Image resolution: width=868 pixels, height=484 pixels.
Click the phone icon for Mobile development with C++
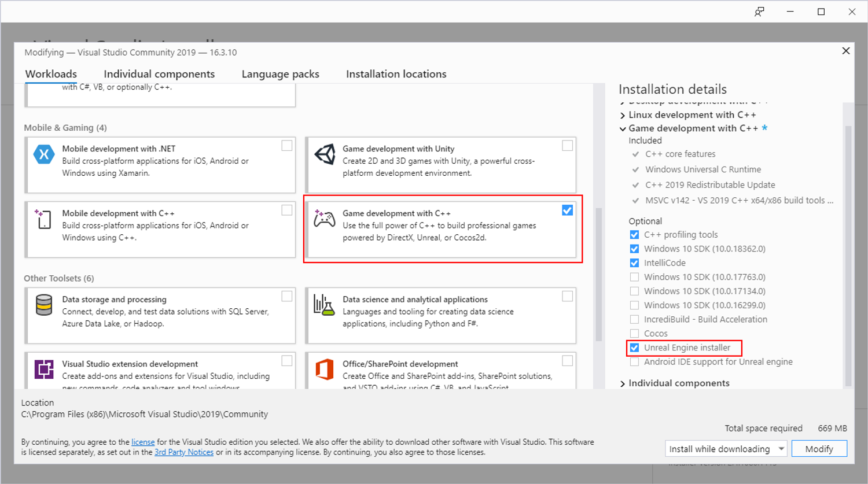click(x=44, y=219)
